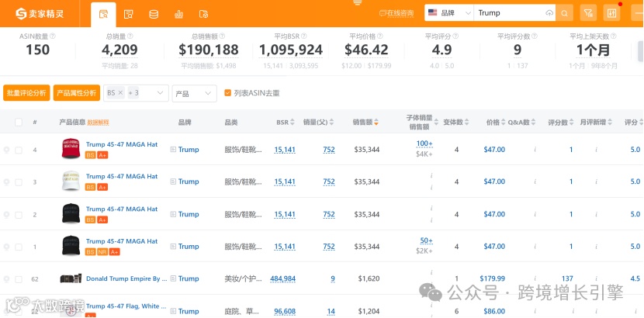Screen dimensions: 644x318
Task: Click help icon beside 平均价格
Action: [x=380, y=36]
